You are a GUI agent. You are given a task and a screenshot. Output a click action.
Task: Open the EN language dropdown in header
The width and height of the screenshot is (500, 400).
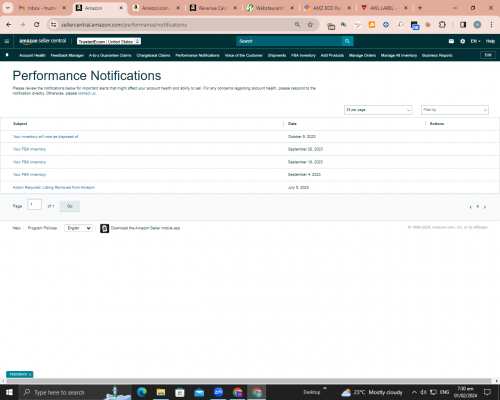475,41
